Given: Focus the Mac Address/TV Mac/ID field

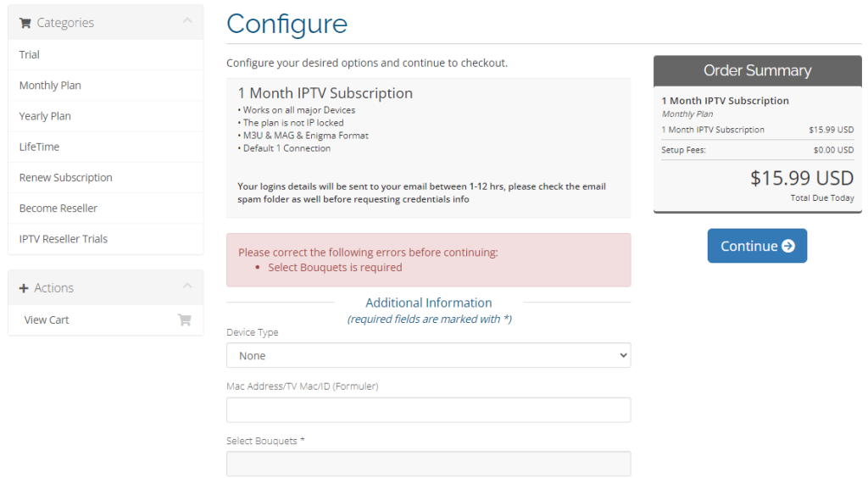Looking at the screenshot, I should (x=428, y=409).
